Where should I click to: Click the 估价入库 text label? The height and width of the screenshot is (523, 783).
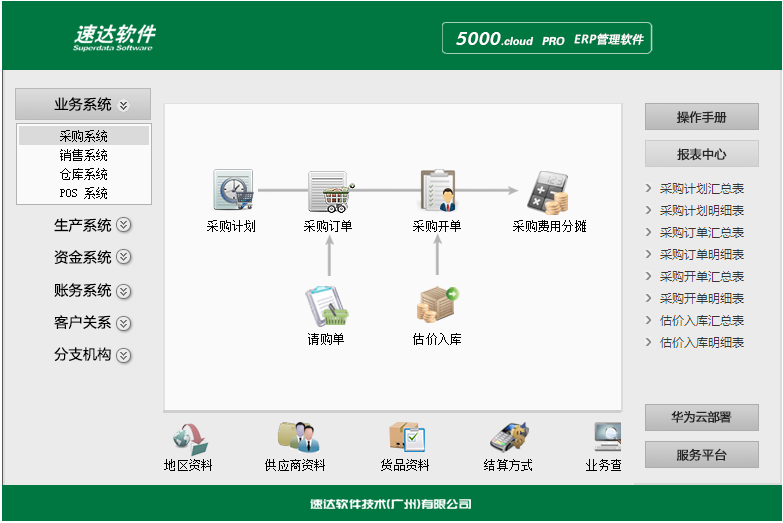437,340
